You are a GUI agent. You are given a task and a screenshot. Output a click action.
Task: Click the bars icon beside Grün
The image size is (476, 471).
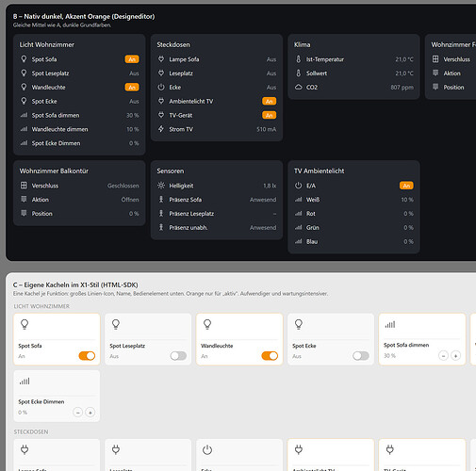298,227
